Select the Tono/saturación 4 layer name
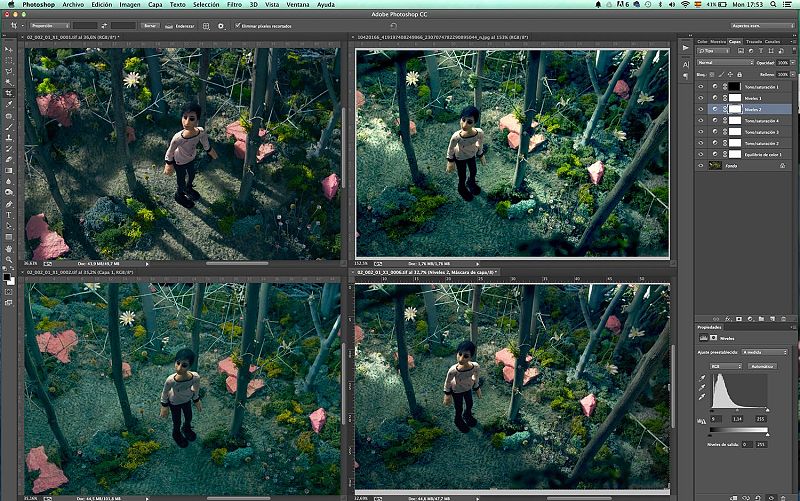 pyautogui.click(x=761, y=121)
